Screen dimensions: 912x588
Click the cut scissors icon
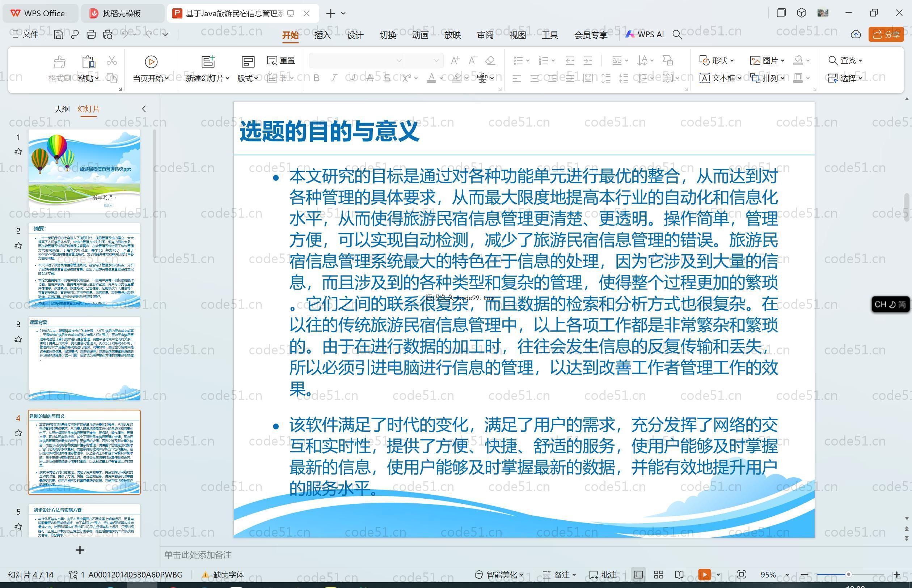[111, 60]
